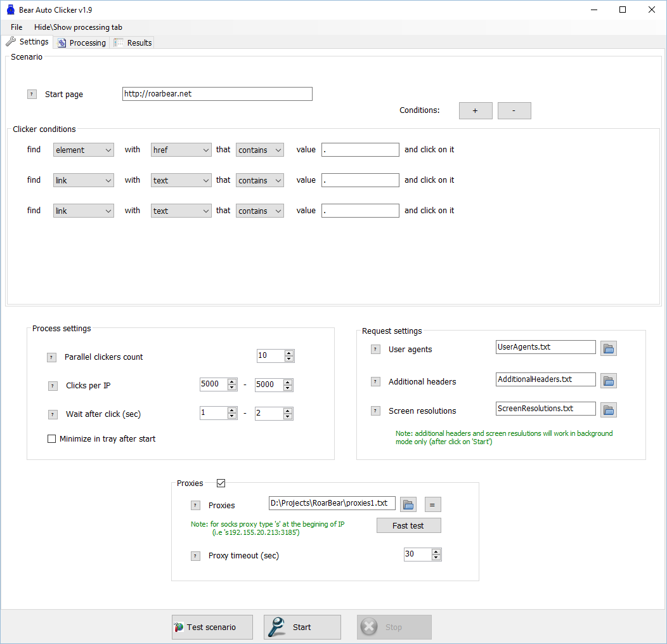The height and width of the screenshot is (644, 667).
Task: Click the Parallel clickers count number field
Action: (271, 356)
